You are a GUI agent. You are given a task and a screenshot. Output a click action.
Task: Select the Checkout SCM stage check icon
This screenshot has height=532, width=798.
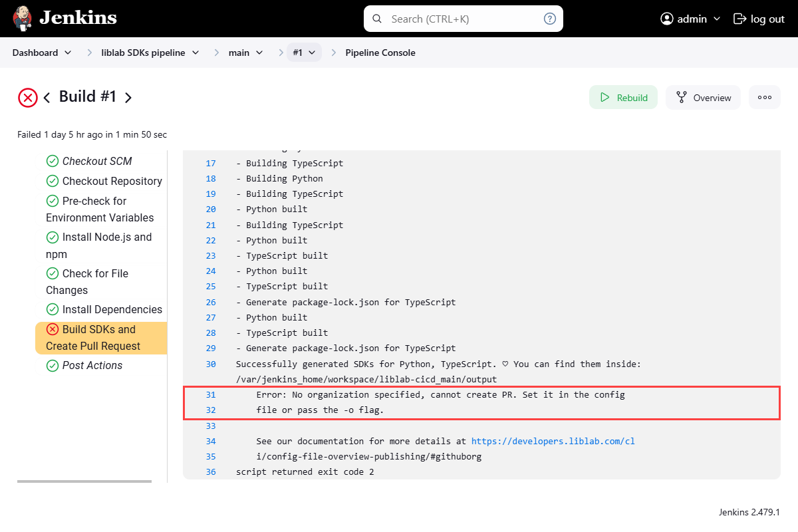coord(53,161)
